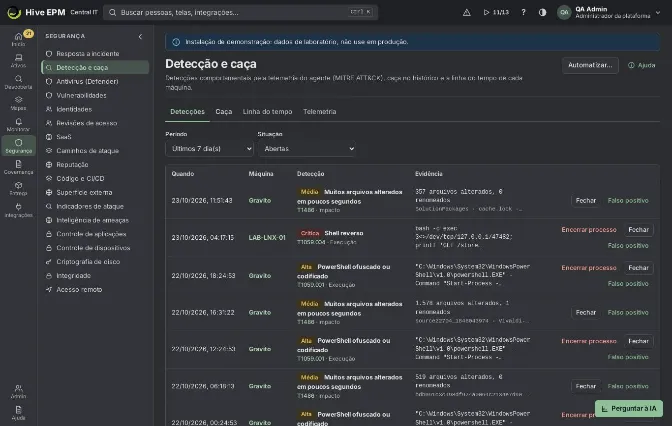Open the Descoberta rail icon
The height and width of the screenshot is (426, 672).
(18, 82)
